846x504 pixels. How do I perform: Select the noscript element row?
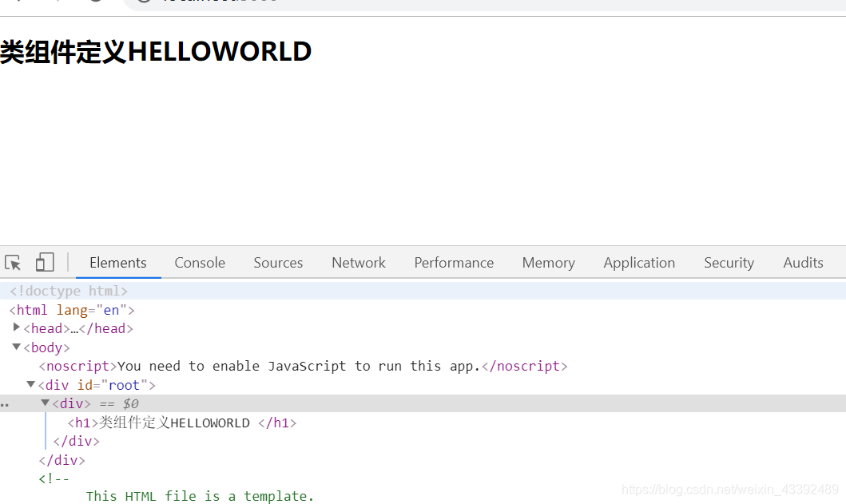coord(304,367)
